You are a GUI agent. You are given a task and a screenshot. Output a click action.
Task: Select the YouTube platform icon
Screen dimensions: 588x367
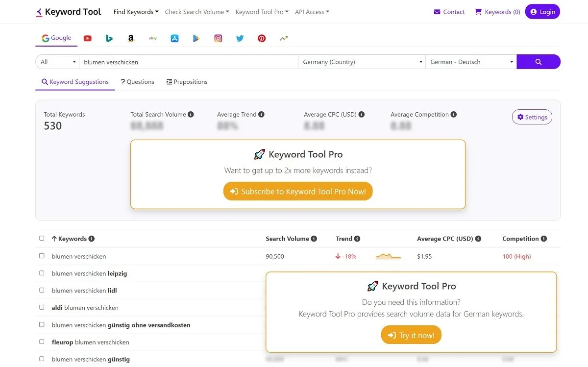click(x=87, y=38)
